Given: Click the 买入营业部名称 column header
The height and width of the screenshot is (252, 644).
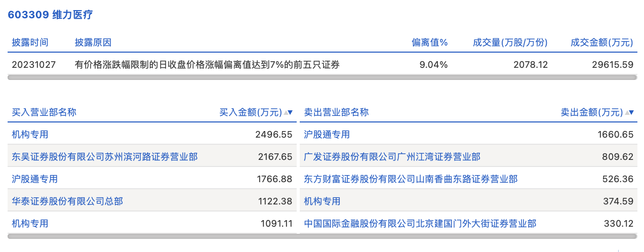Looking at the screenshot, I should click(x=44, y=112).
